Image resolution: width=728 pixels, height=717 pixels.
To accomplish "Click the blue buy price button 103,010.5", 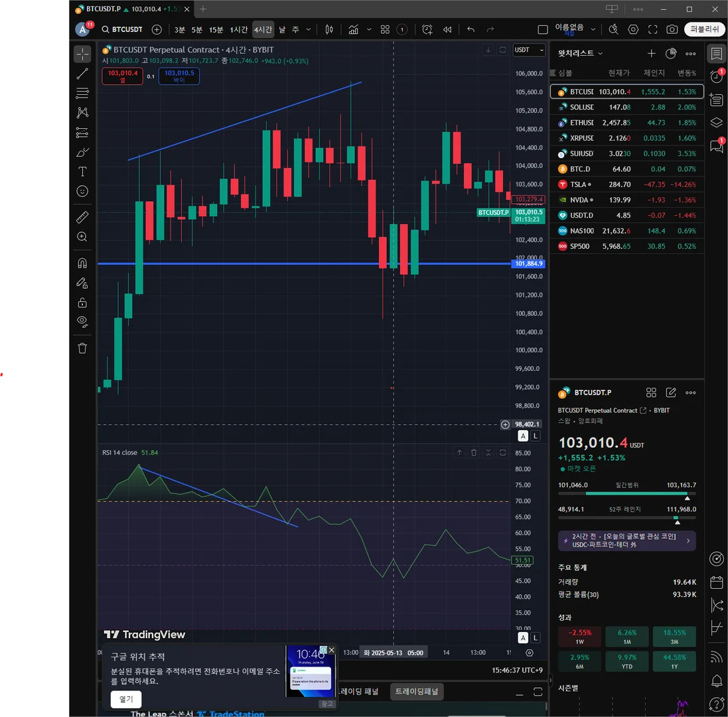I will [x=179, y=76].
